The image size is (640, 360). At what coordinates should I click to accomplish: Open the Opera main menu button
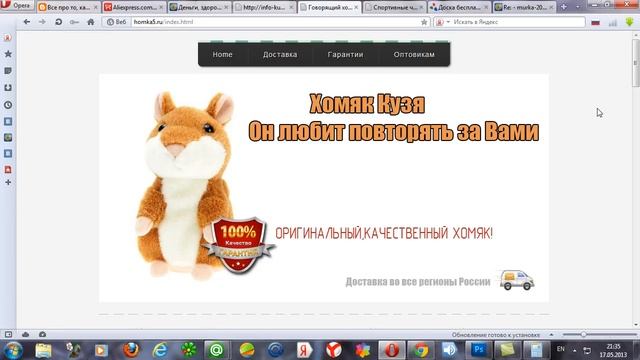[17, 5]
